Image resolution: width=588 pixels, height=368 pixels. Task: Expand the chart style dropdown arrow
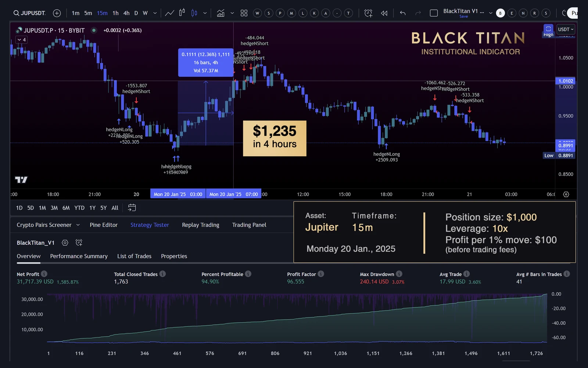(205, 13)
